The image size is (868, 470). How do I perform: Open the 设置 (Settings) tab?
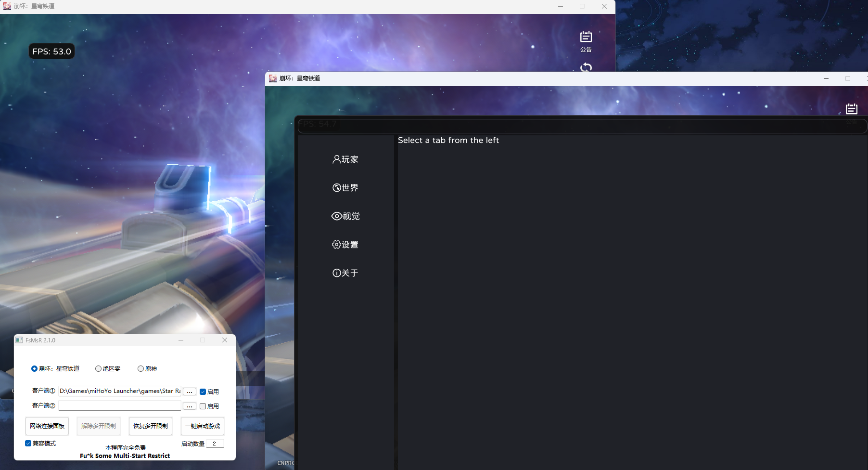[x=345, y=245]
